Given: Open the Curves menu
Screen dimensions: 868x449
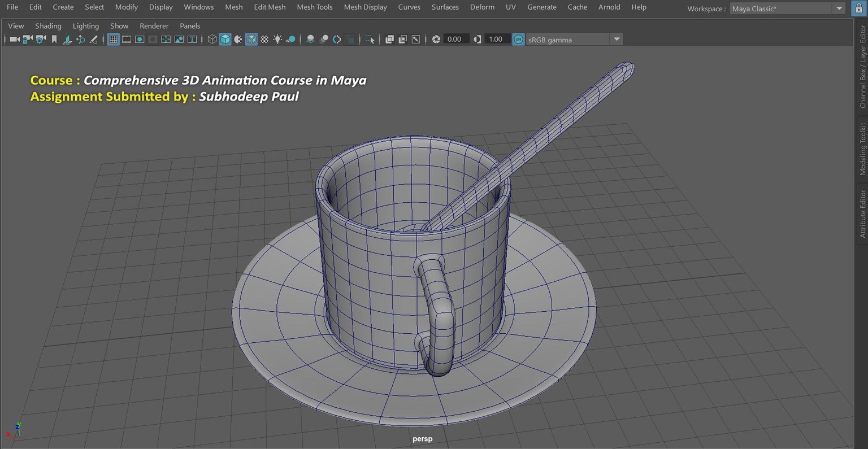Looking at the screenshot, I should (409, 7).
